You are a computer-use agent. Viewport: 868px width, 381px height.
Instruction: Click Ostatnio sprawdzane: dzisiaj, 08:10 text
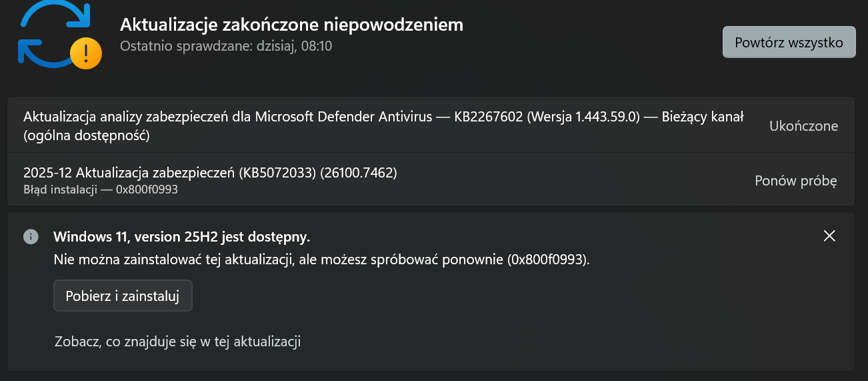coord(226,46)
